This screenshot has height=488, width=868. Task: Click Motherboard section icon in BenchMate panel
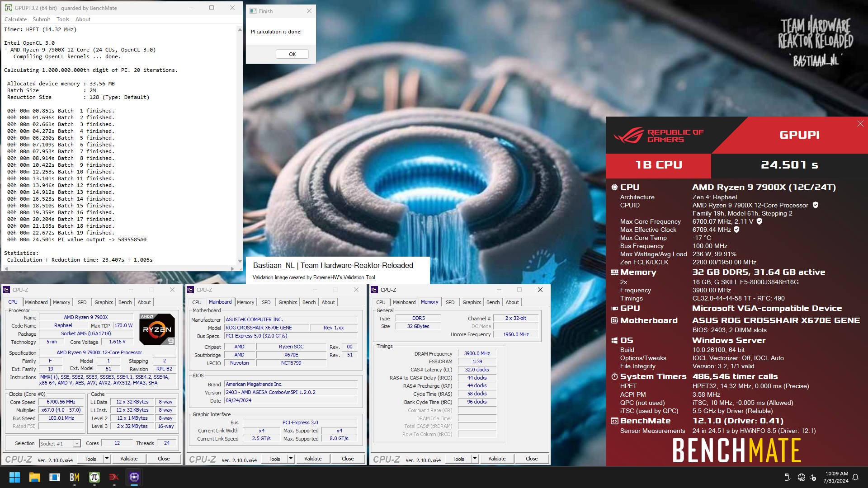tap(614, 320)
